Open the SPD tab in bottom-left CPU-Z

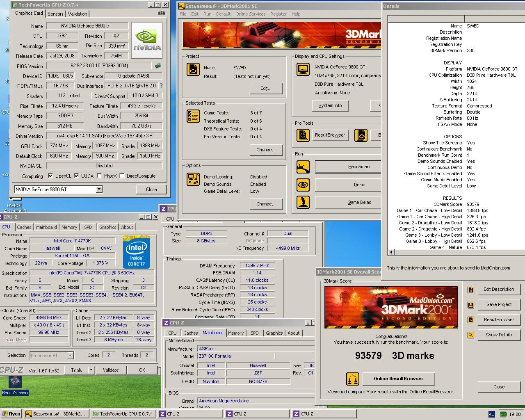[88, 227]
